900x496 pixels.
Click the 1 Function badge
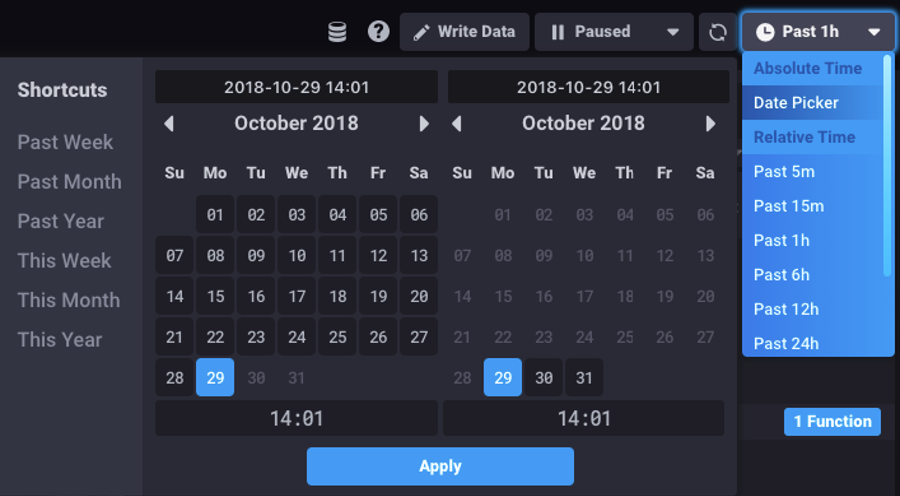(x=832, y=422)
